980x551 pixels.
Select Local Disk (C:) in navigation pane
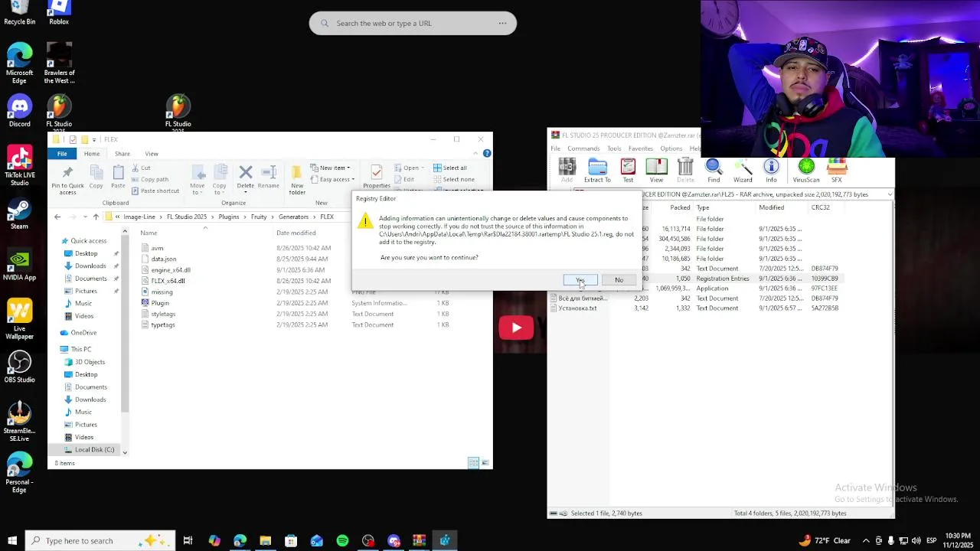pos(89,450)
